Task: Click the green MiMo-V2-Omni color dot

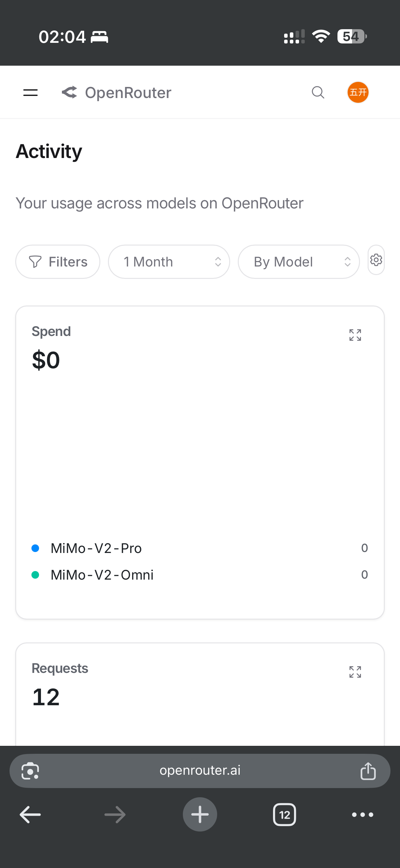Action: pyautogui.click(x=35, y=575)
